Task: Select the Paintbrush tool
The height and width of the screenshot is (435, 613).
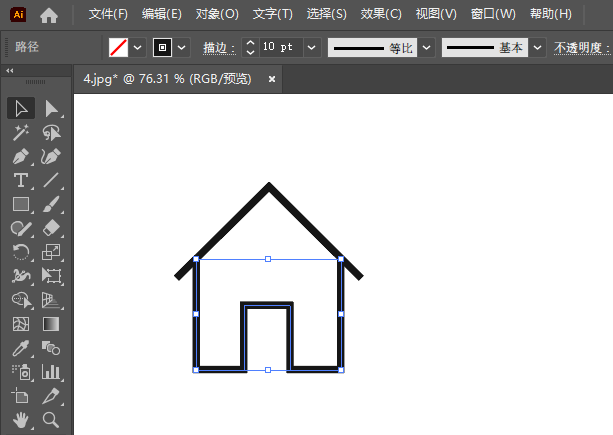Action: (x=51, y=204)
